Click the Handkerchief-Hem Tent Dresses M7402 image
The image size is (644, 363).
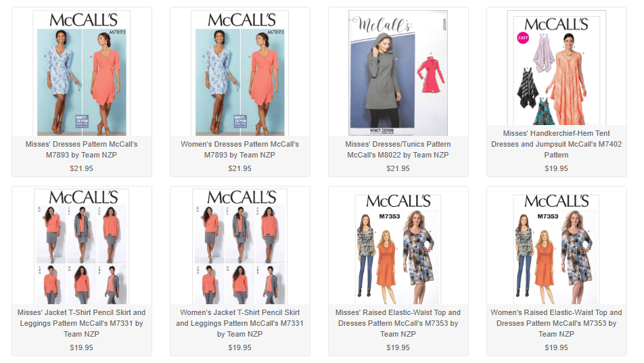click(x=557, y=68)
